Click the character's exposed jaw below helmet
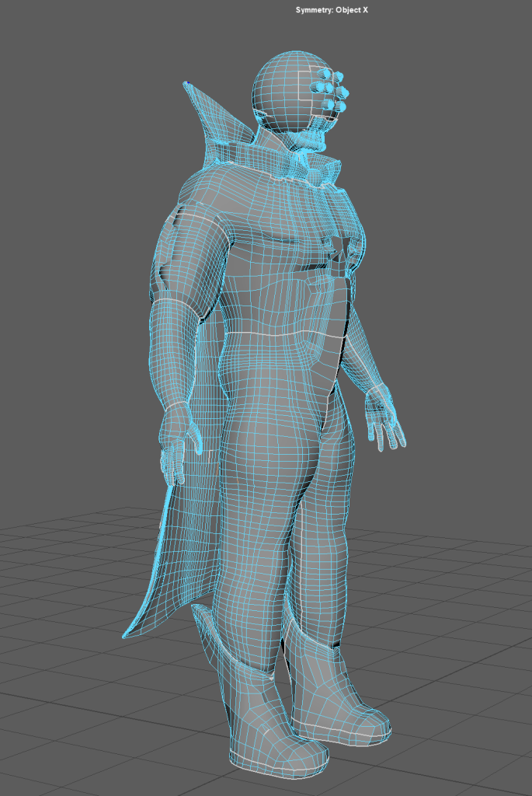Screen dimensions: 532x796 (x=315, y=140)
